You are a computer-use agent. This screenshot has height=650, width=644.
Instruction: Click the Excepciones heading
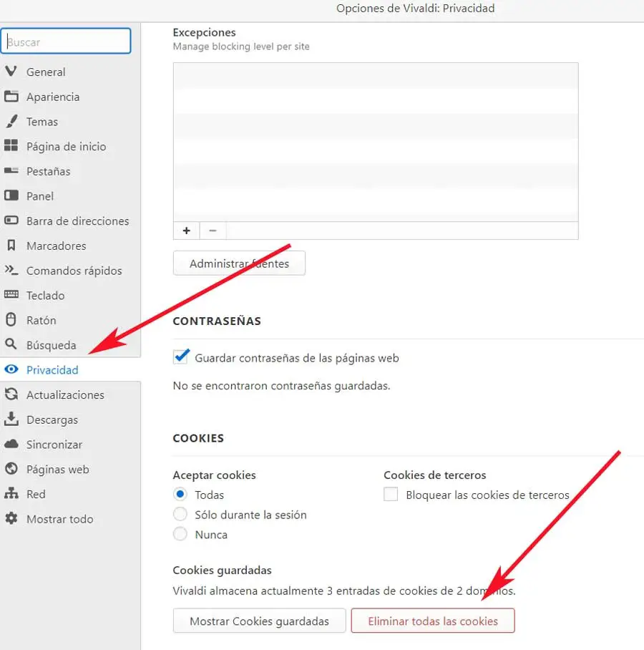[205, 32]
